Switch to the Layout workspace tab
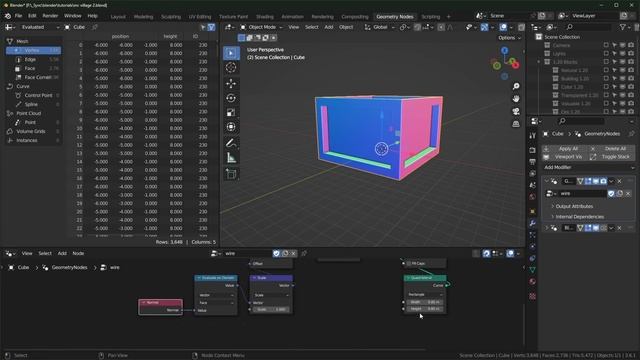 coord(118,17)
